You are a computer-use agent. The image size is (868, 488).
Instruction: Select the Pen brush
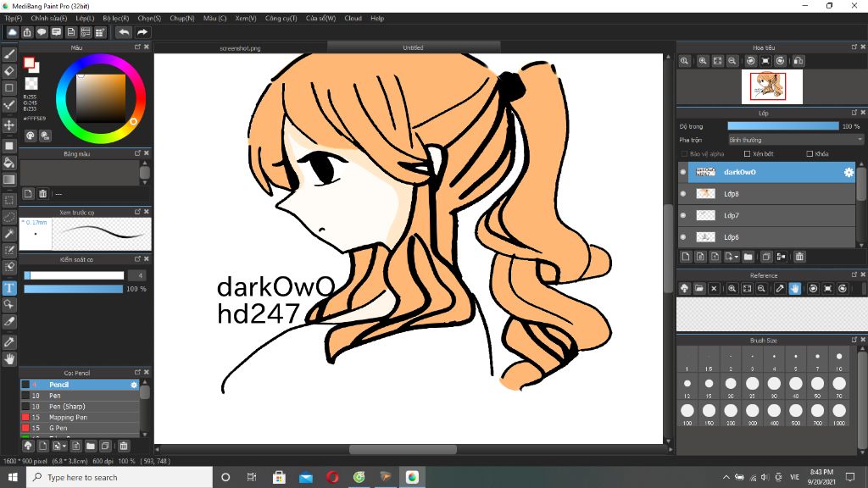[x=81, y=396]
